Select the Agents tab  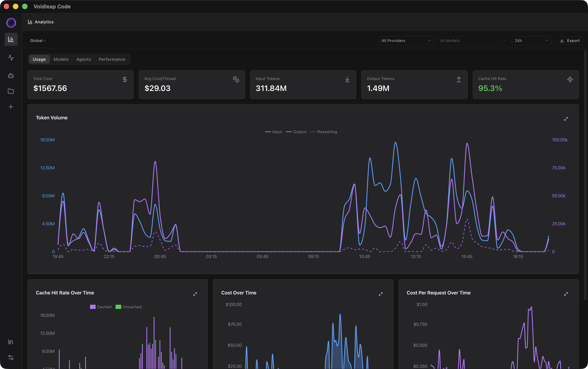coord(84,59)
